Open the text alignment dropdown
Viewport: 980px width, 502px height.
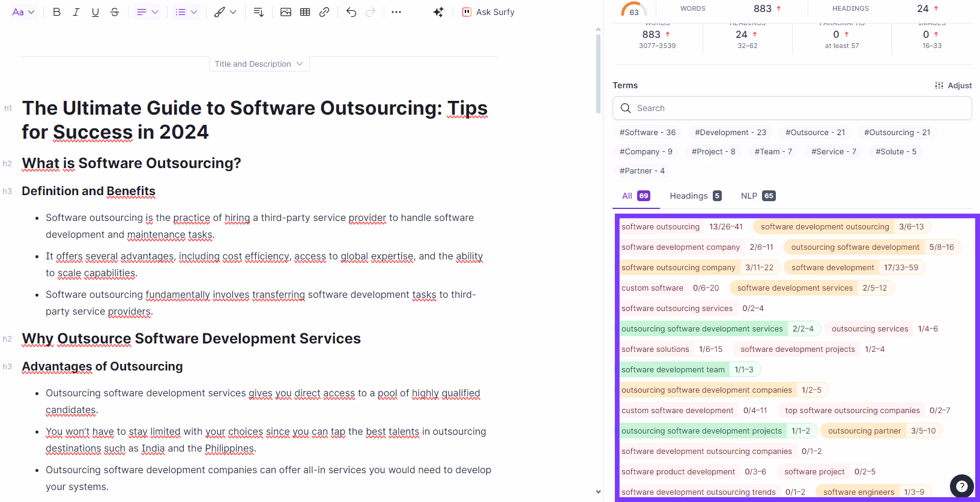(x=147, y=12)
